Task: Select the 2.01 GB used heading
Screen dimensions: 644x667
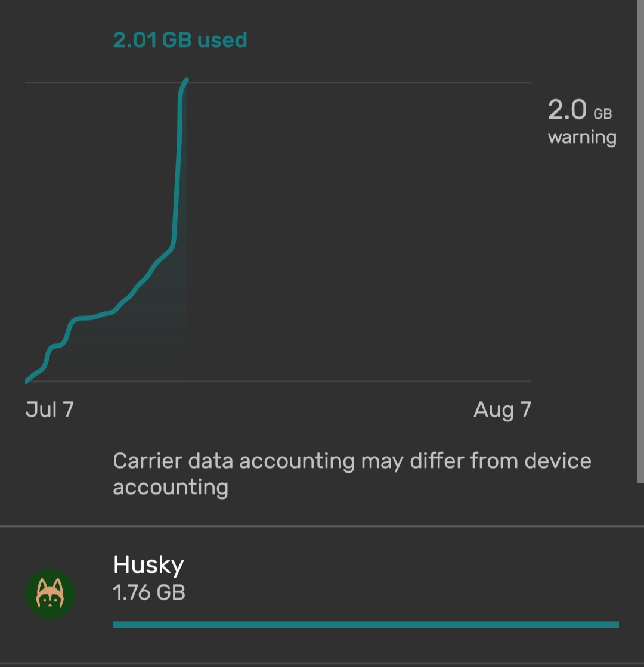Action: [x=180, y=40]
